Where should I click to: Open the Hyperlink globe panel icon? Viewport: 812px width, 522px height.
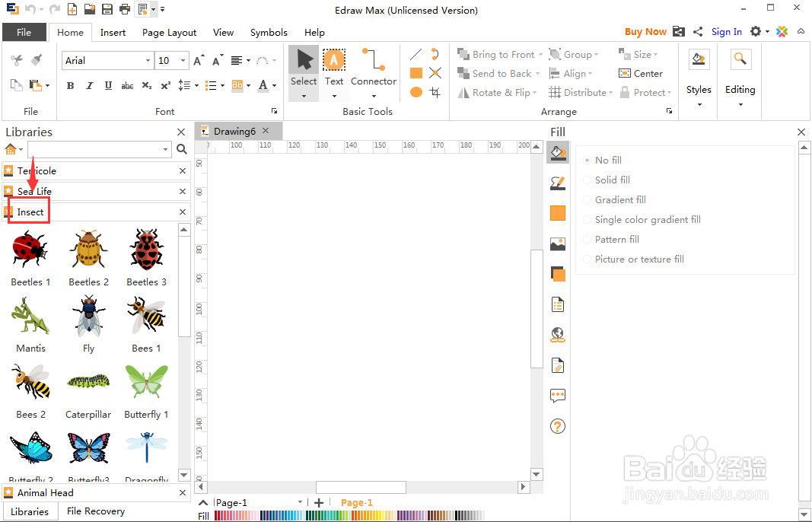[x=558, y=335]
